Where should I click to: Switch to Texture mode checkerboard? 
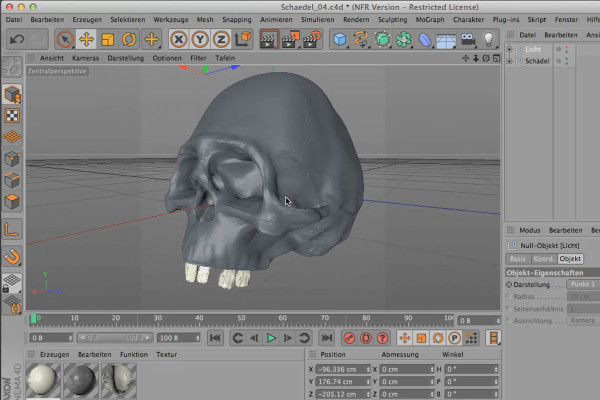pos(12,116)
